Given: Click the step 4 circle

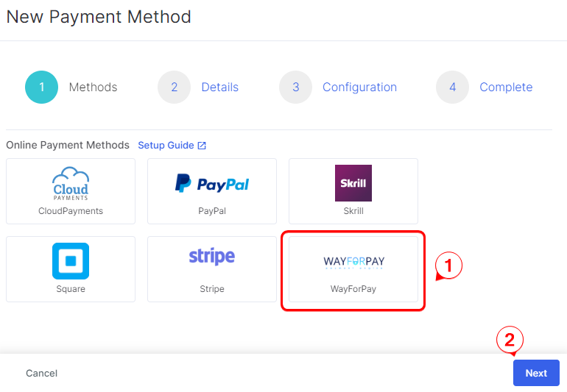Looking at the screenshot, I should pos(452,87).
